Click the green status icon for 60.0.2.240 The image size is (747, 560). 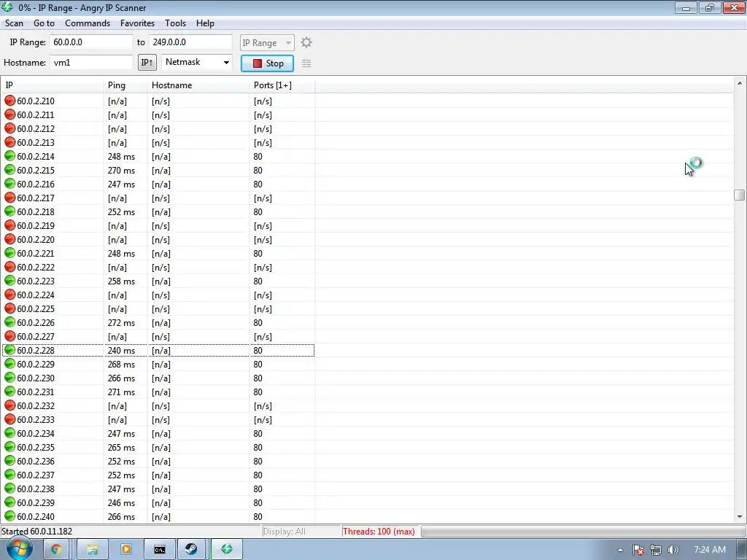click(x=9, y=516)
